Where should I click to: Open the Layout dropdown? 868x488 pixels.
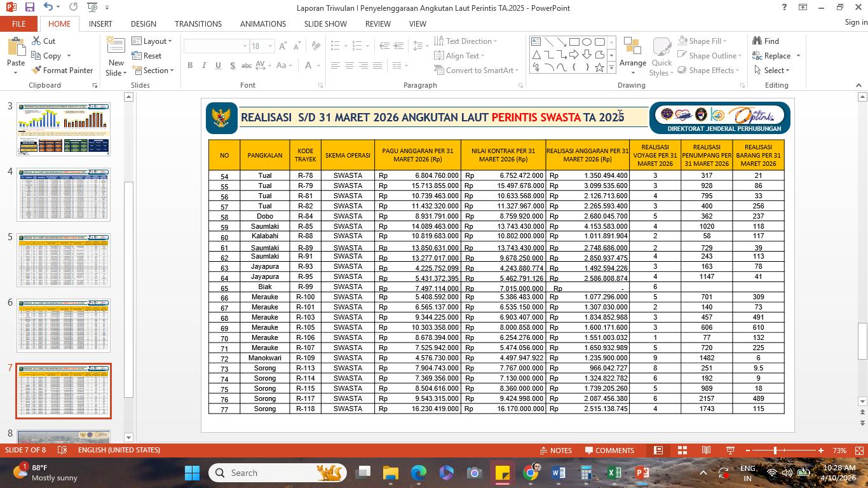(152, 41)
